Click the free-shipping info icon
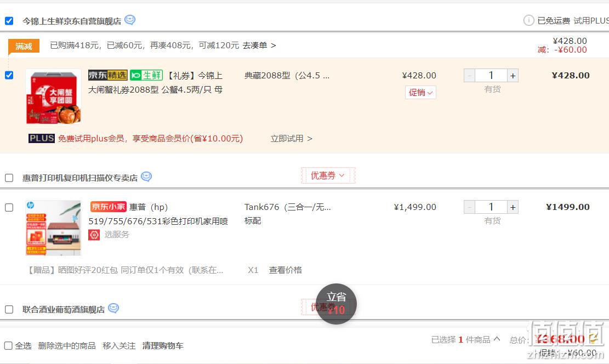609x364 pixels. (x=528, y=20)
